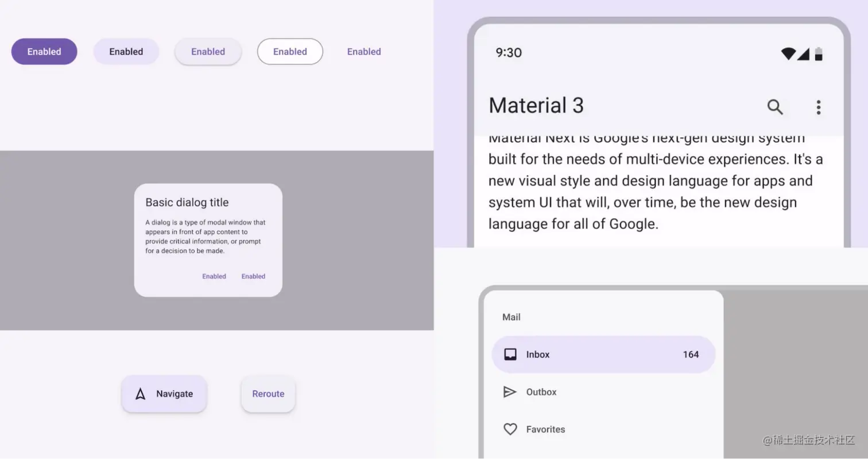Click the borderless text-only Enabled button

point(364,52)
